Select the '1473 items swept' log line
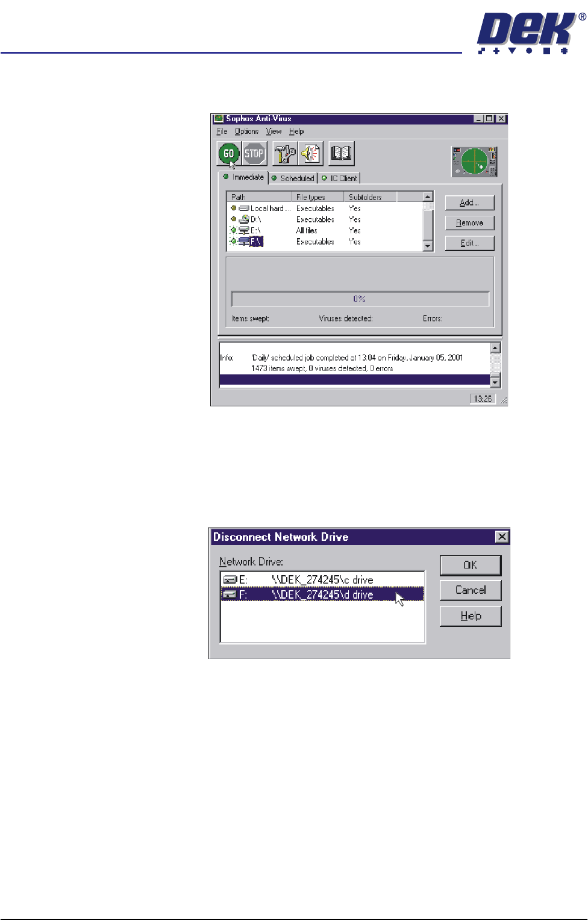 (322, 368)
